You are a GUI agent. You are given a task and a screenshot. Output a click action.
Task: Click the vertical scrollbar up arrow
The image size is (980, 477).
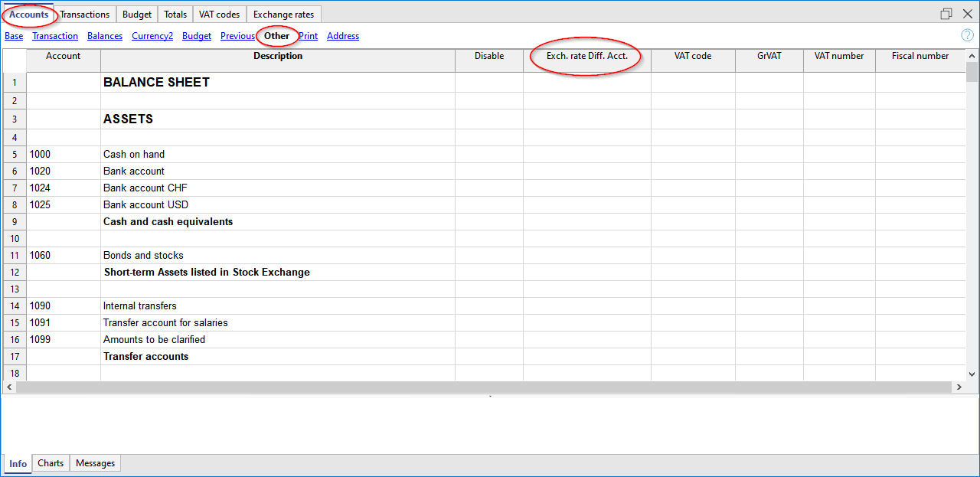click(972, 56)
